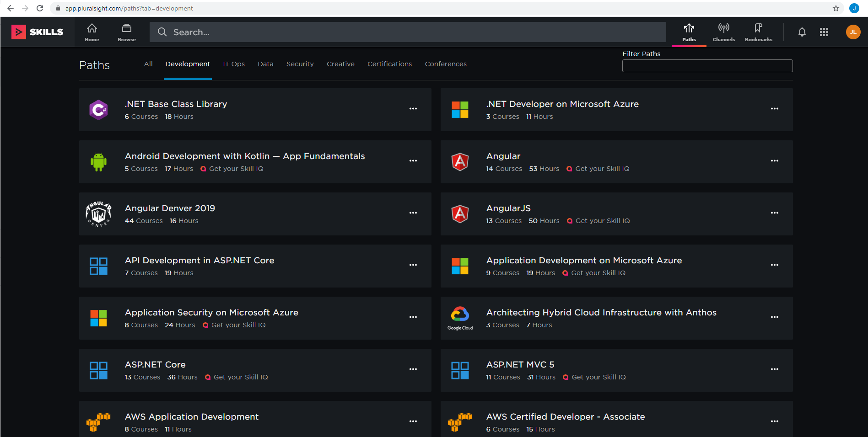Switch to the Conferences tab
Image resolution: width=868 pixels, height=437 pixels.
[446, 64]
